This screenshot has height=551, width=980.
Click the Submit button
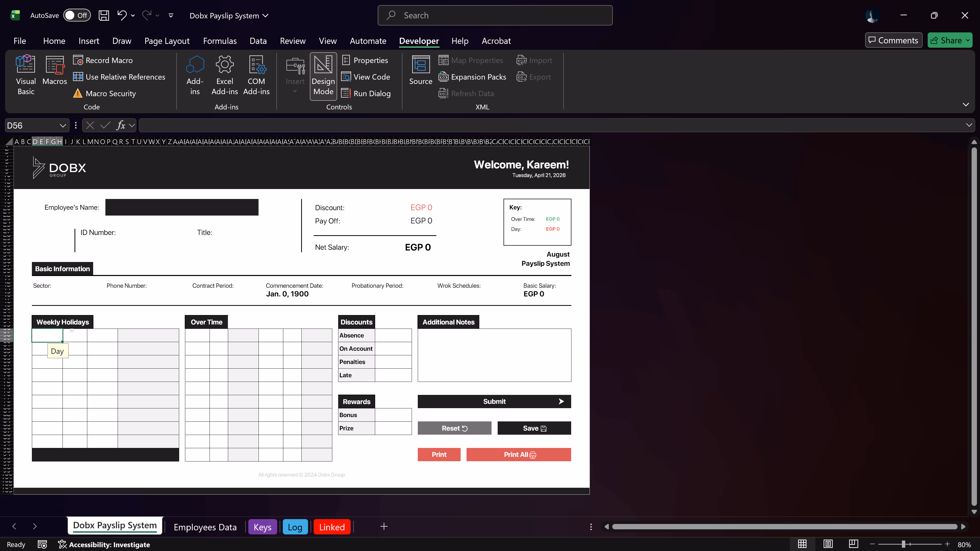(x=494, y=401)
